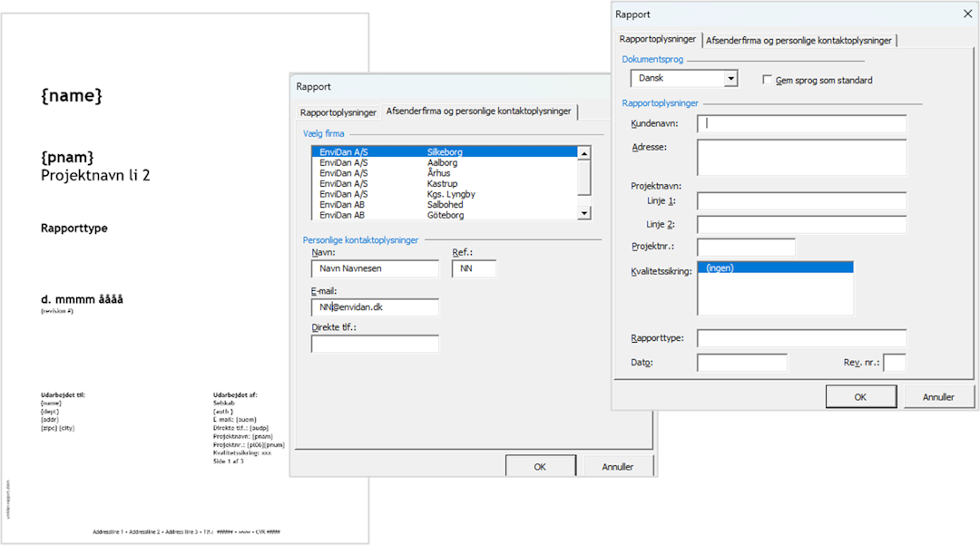Toggle the Gem sprog som standard checkbox

click(768, 80)
